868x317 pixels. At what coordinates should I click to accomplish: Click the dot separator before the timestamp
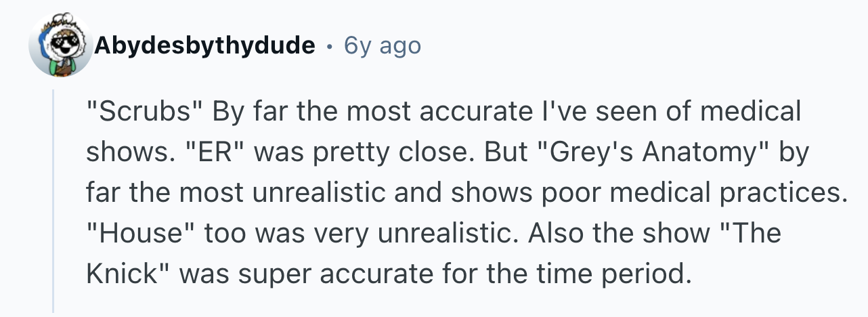330,46
